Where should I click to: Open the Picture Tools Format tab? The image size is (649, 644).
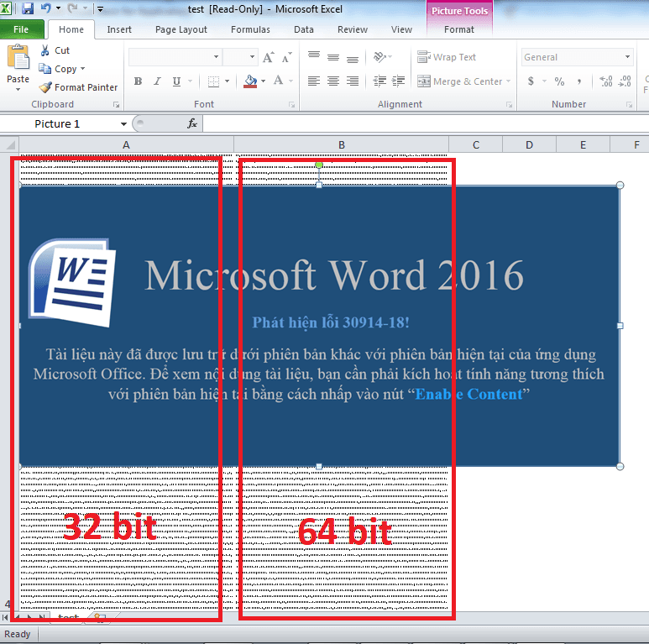coord(459,29)
